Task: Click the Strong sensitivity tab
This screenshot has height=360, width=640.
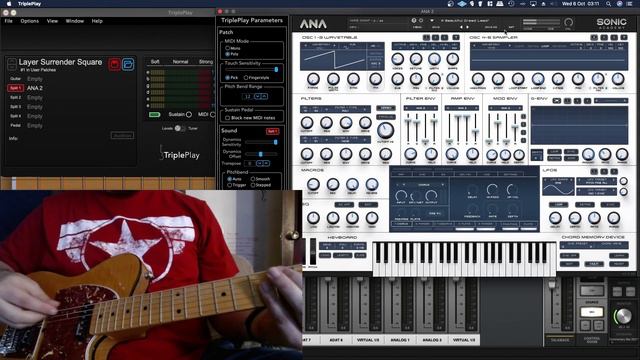Action: click(206, 62)
